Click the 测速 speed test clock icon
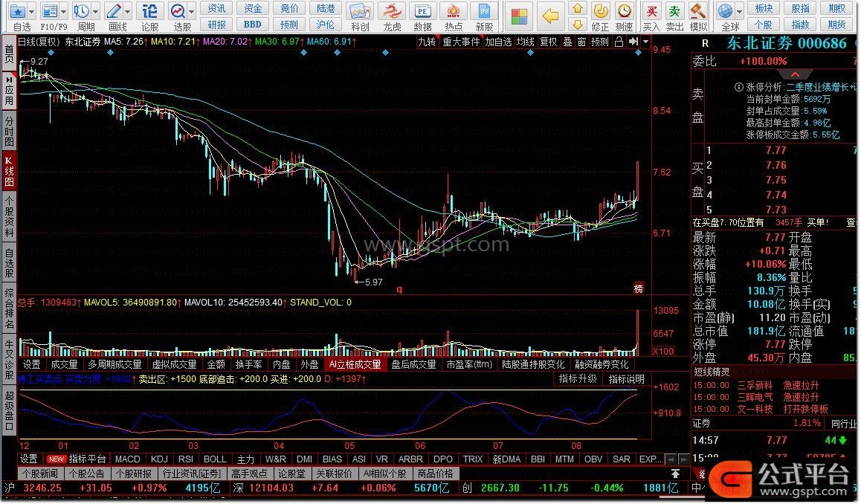861x504 pixels. coord(625,11)
